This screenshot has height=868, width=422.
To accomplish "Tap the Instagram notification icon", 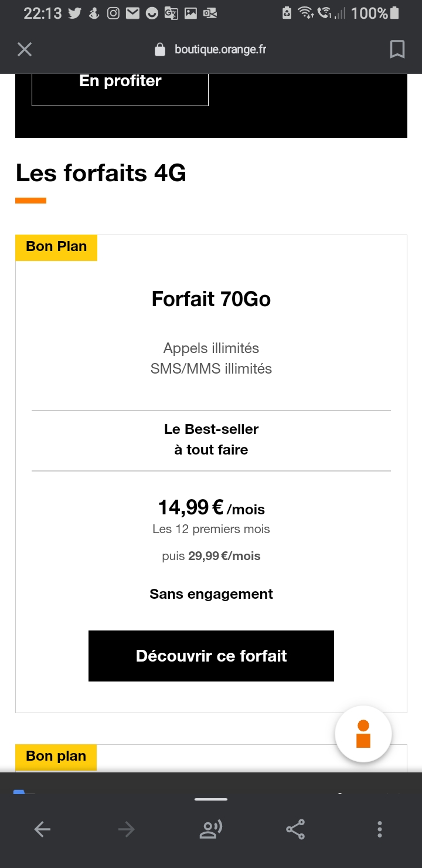I will (114, 13).
